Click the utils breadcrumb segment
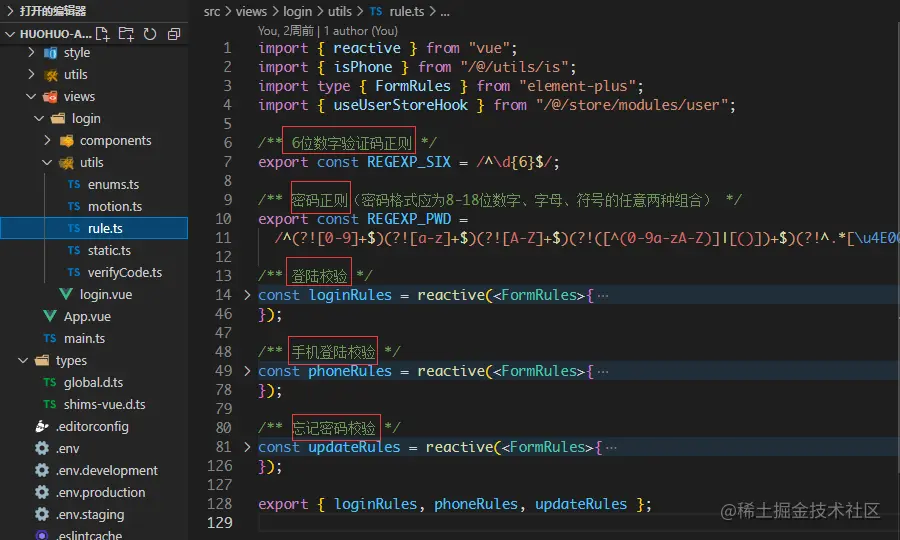The image size is (900, 540). pyautogui.click(x=339, y=11)
